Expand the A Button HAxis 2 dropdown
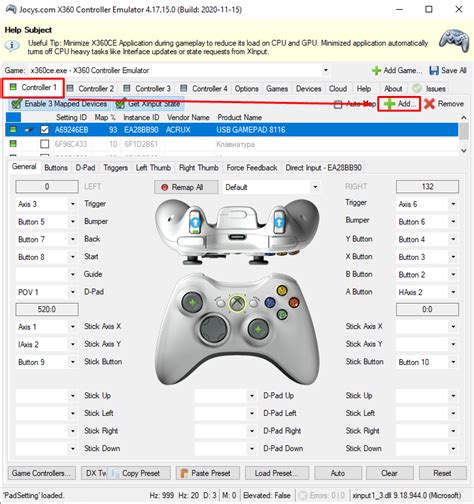 point(453,292)
